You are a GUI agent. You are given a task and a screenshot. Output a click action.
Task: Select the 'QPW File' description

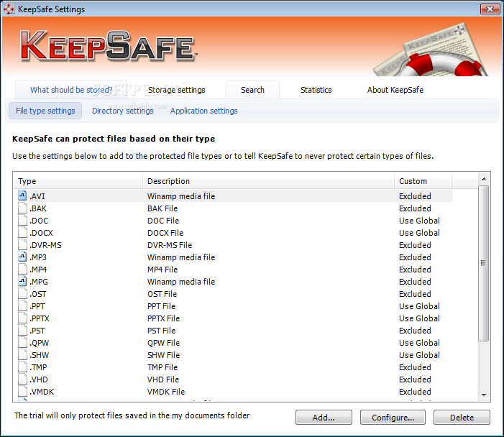(163, 343)
